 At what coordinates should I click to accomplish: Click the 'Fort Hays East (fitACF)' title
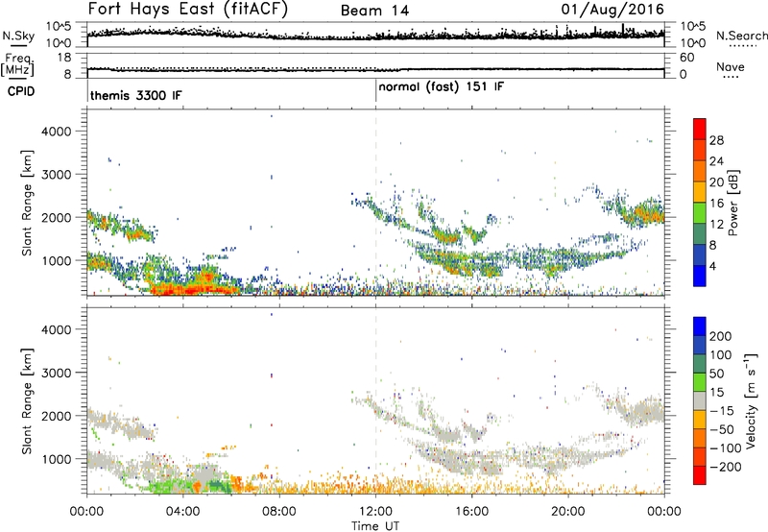point(188,9)
